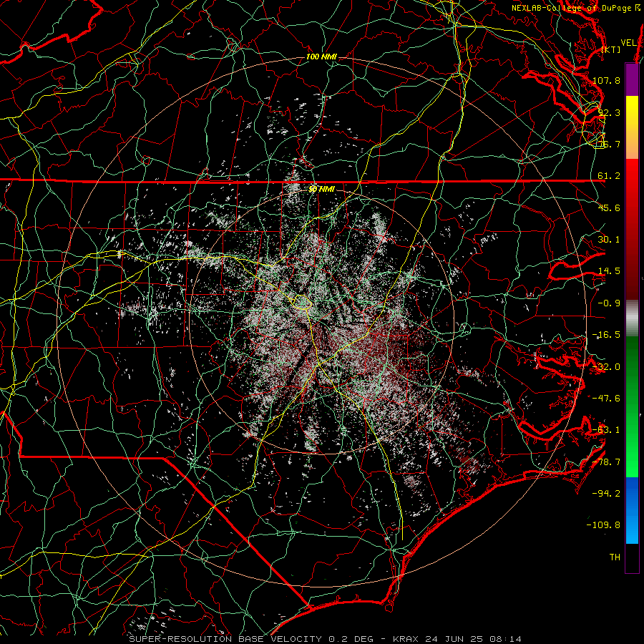The height and width of the screenshot is (644, 644).
Task: Click the black TH segment of the color bar
Action: (x=632, y=557)
